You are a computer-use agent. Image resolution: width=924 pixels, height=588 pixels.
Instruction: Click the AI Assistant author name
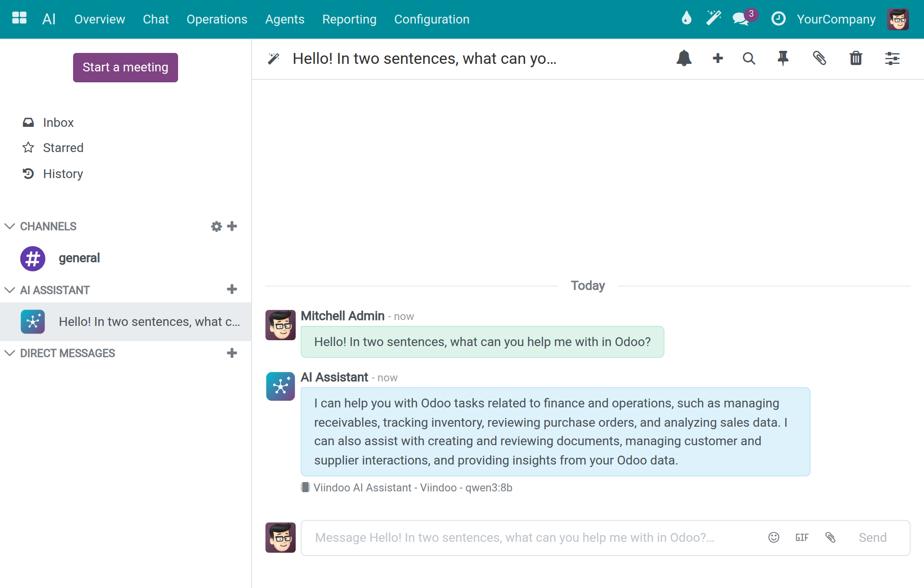(335, 377)
